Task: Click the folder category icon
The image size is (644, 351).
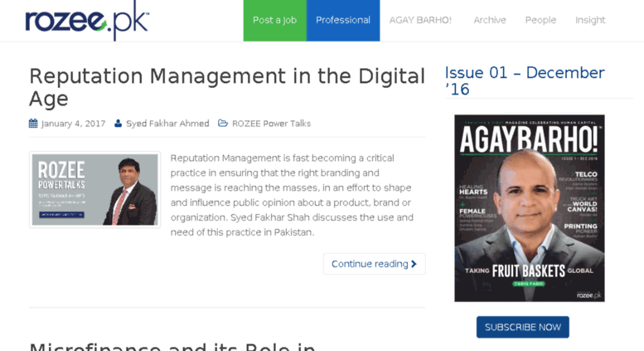Action: pos(223,124)
